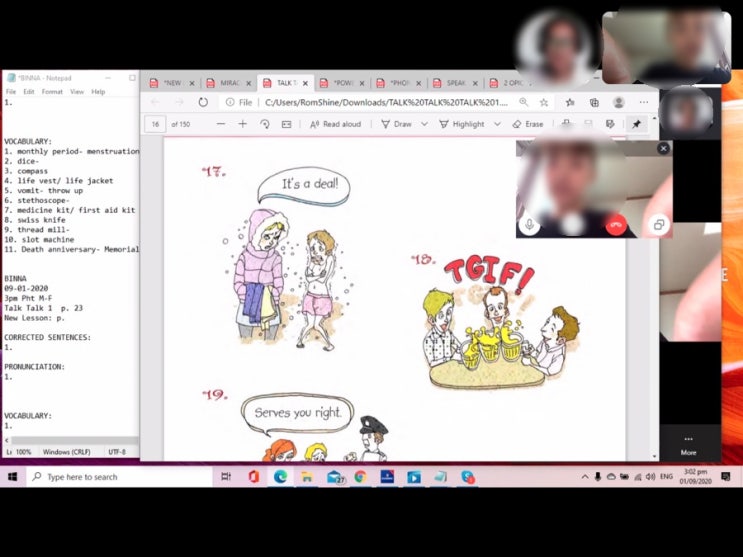This screenshot has width=743, height=557.
Task: Click the volume icon in system tray
Action: pos(651,477)
